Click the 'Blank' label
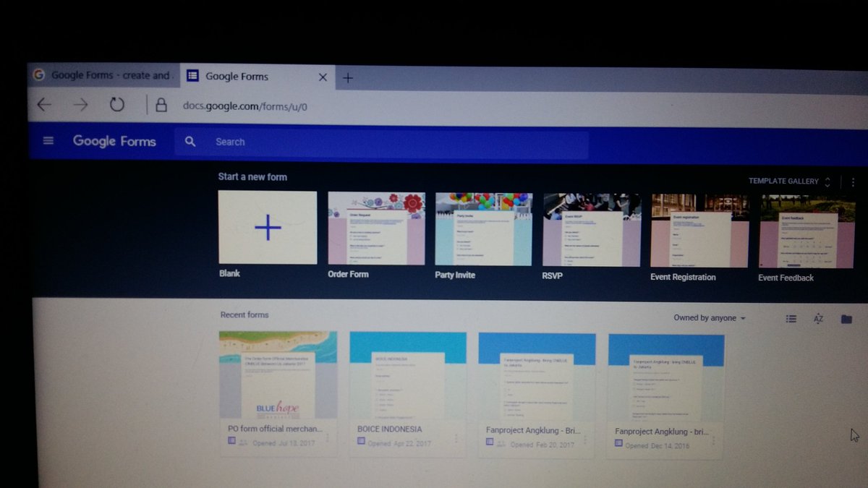 point(229,273)
